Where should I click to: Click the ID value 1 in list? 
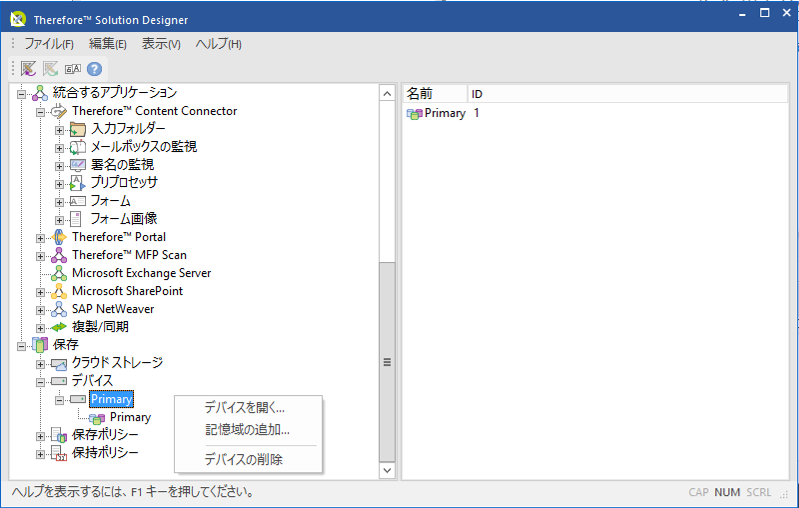pos(476,113)
